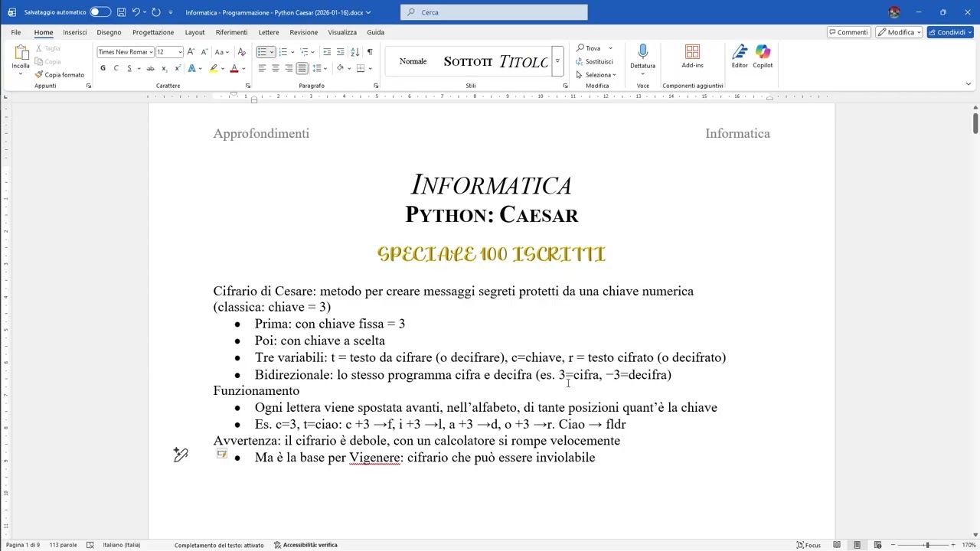Open the borders dropdown arrow
Screen dimensions: 980x551
[x=369, y=68]
